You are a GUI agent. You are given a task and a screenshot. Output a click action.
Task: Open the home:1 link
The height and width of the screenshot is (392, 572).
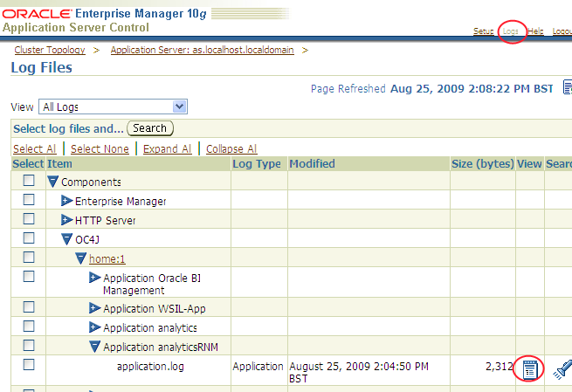coord(107,259)
